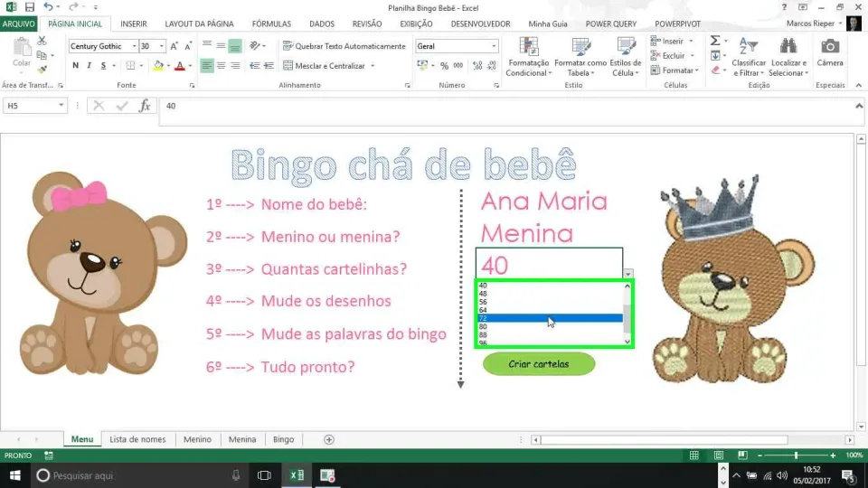Image resolution: width=868 pixels, height=488 pixels.
Task: Toggle Quebrar Texto Automaticamente
Action: (x=344, y=46)
